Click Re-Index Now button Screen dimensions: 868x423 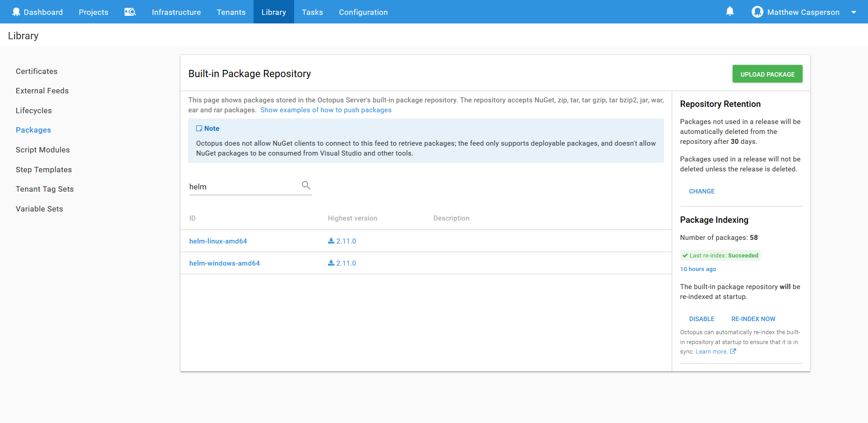point(753,319)
